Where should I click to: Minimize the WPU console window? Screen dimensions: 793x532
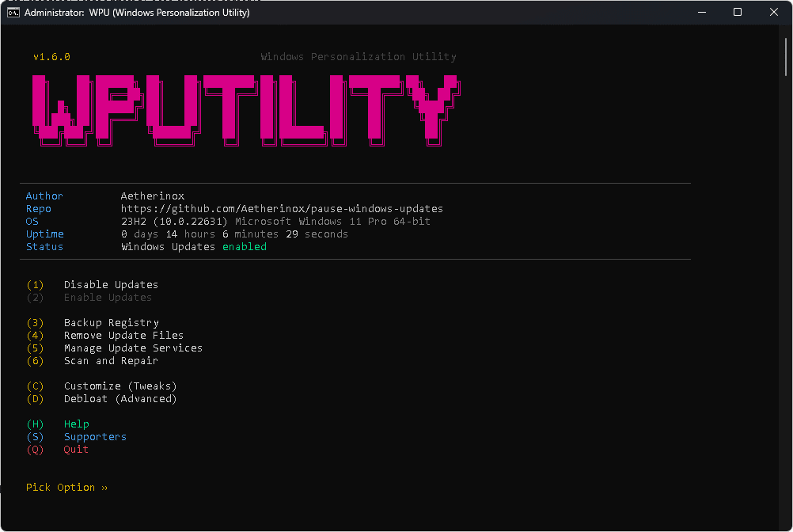[x=701, y=13]
